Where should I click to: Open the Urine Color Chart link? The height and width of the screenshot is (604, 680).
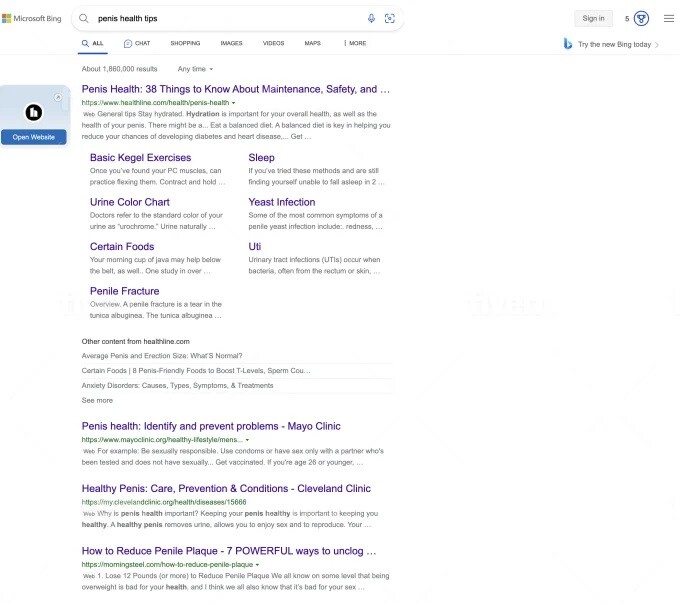point(130,202)
